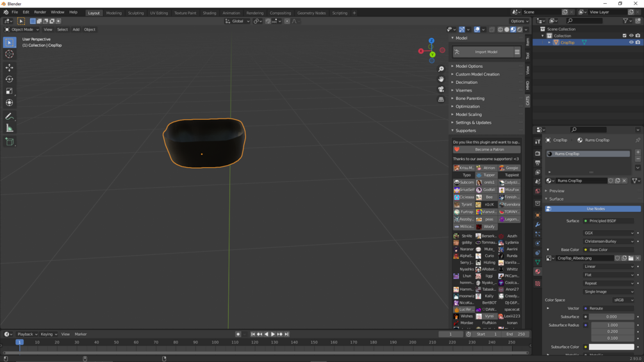Select the Scale tool
The image size is (644, 362).
click(x=10, y=91)
